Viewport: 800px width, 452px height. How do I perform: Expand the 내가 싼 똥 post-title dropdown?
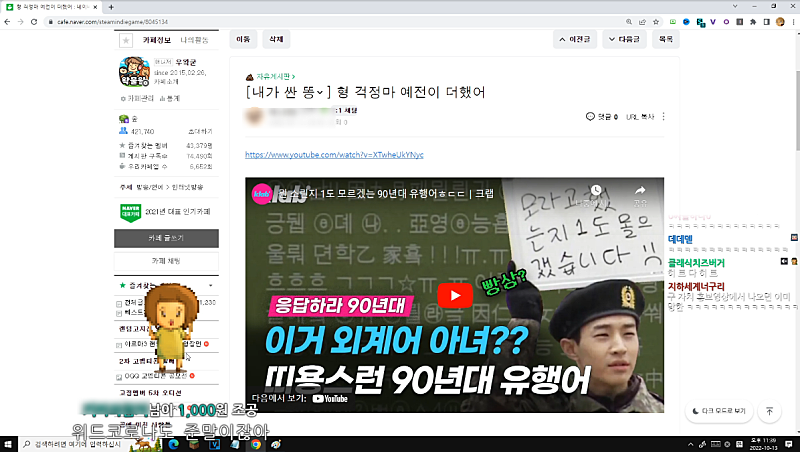[x=320, y=92]
